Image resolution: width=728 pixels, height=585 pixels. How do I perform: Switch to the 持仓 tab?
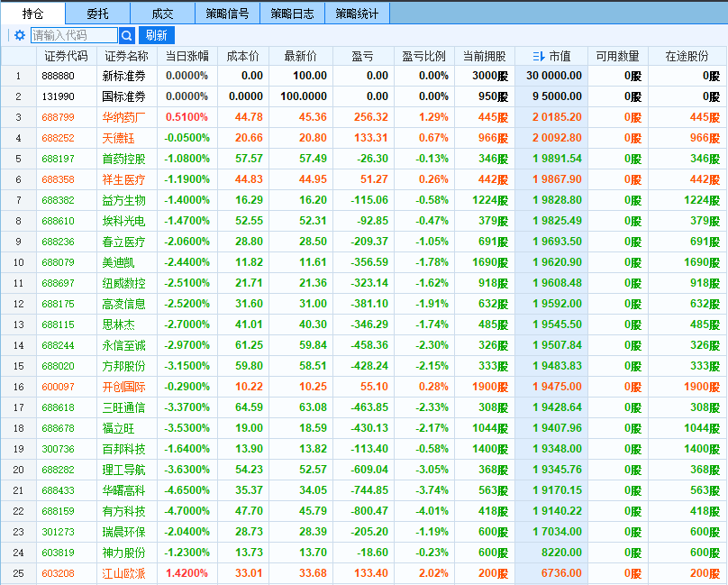pos(33,14)
